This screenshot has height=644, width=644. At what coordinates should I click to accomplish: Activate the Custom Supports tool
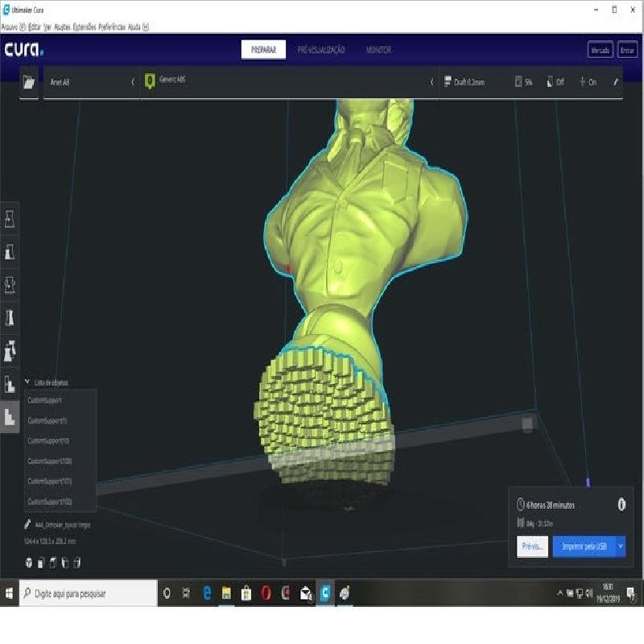tap(10, 416)
